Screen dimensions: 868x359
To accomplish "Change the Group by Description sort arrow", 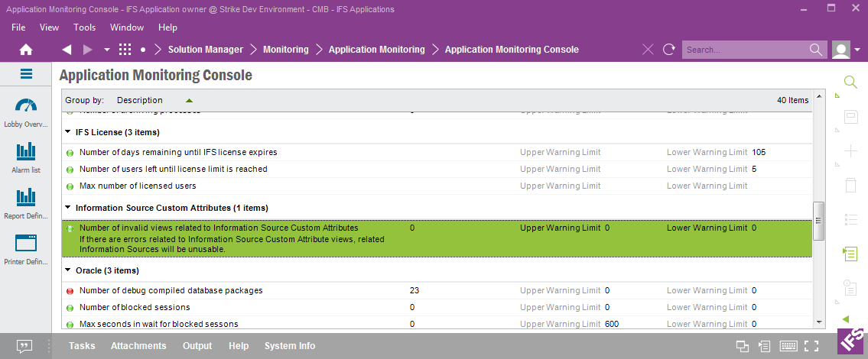I will click(190, 101).
